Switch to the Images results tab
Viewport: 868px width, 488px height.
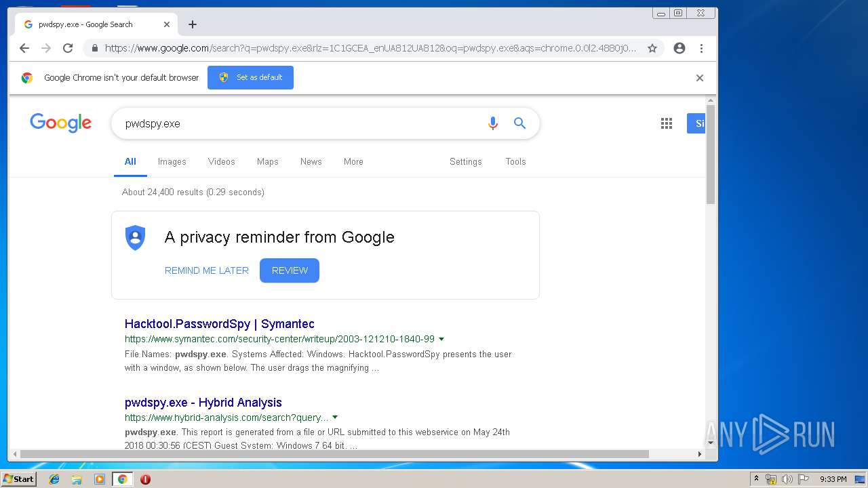[x=172, y=162]
